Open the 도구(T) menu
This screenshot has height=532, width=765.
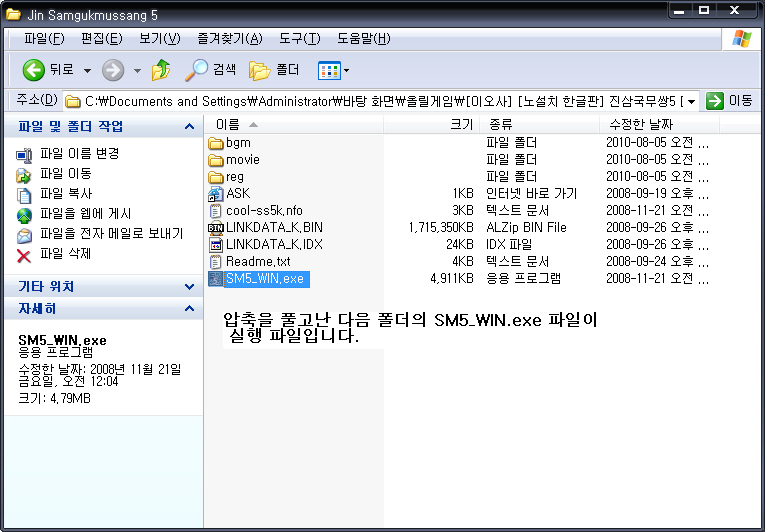point(300,39)
